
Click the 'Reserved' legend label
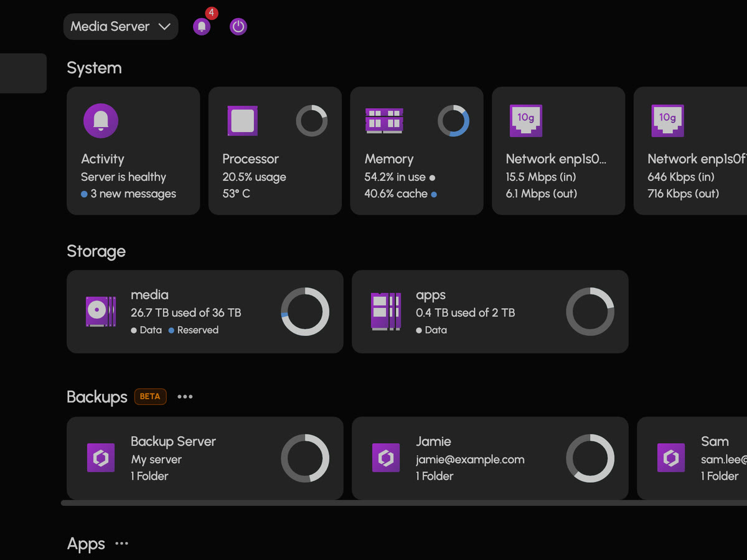pyautogui.click(x=198, y=330)
